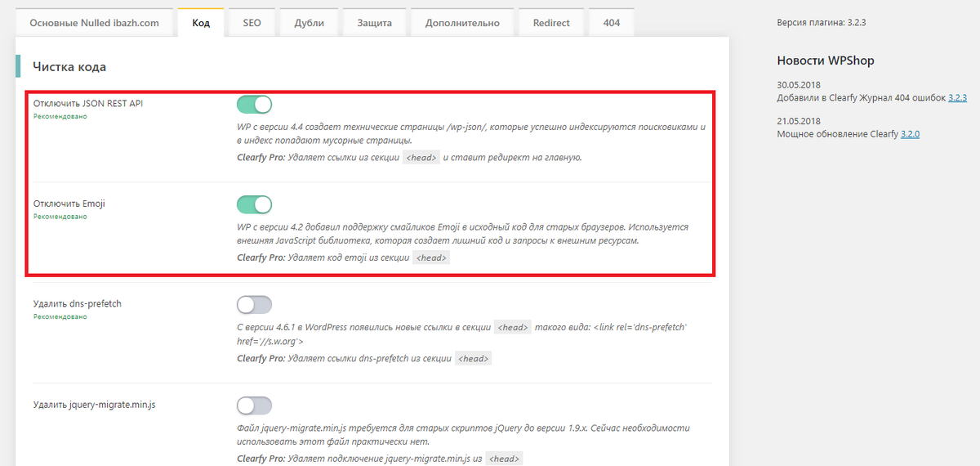Click <head> tag in jquery-migrate description
Screen dimensions: 980x466
tap(504, 458)
